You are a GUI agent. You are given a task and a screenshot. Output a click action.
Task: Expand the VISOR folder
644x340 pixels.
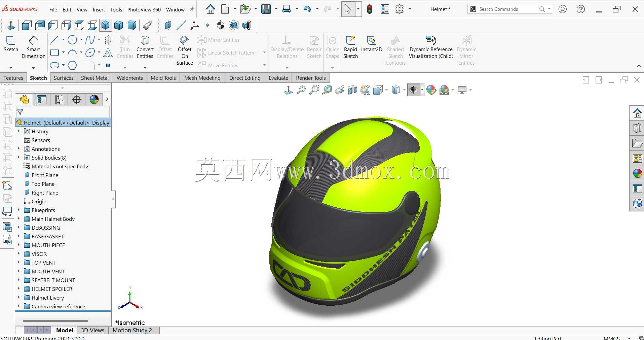[19, 254]
